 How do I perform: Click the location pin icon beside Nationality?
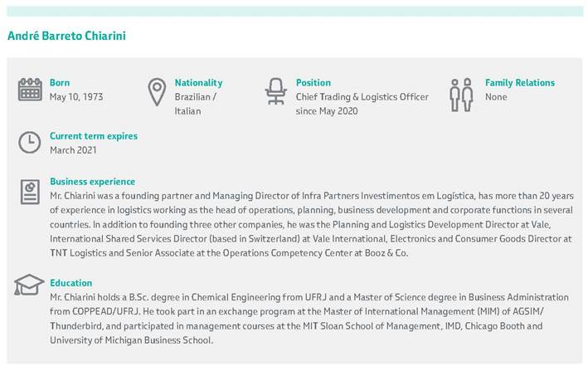pos(157,91)
